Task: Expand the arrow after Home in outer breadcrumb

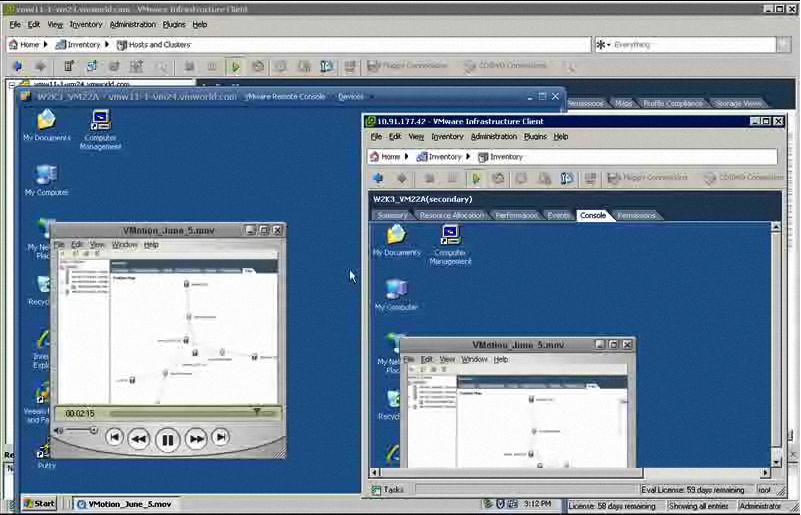Action: (45, 44)
